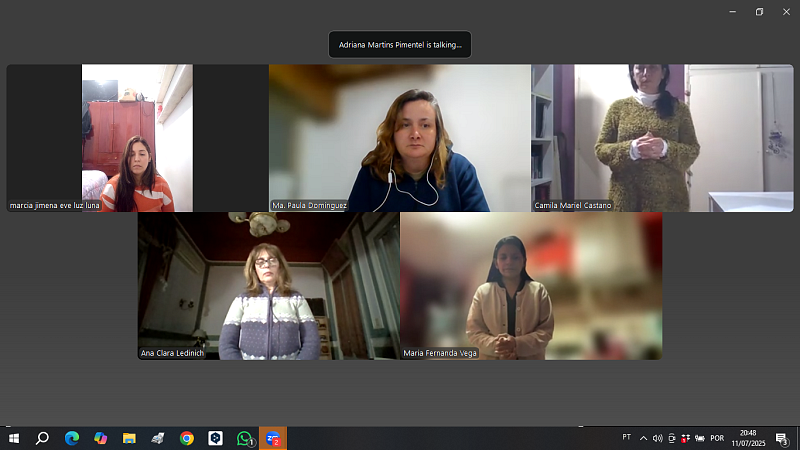Click the Windows Start button
Viewport: 800px width, 450px height.
(x=14, y=438)
